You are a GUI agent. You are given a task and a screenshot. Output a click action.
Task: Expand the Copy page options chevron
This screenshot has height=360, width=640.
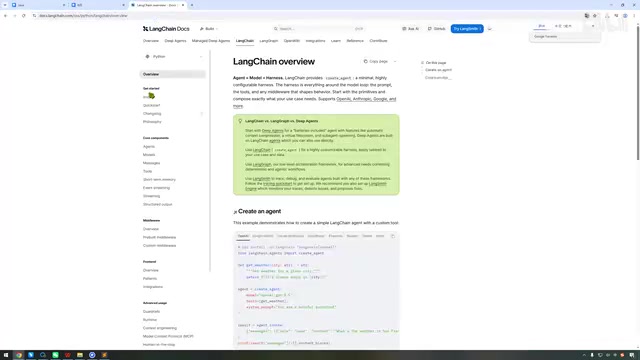point(395,61)
